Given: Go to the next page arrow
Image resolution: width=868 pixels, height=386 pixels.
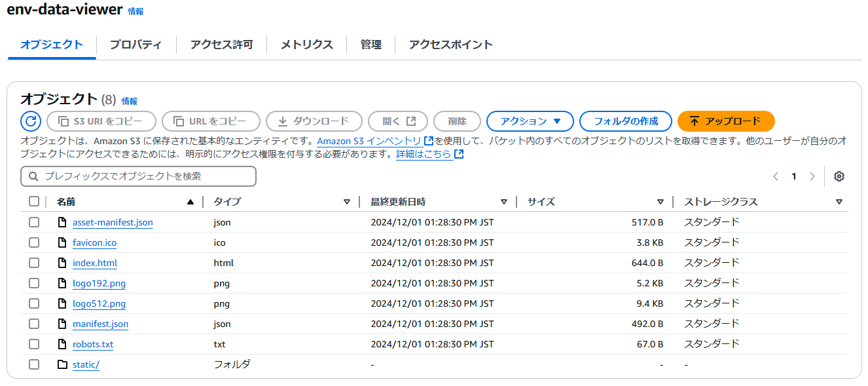Looking at the screenshot, I should [x=812, y=176].
